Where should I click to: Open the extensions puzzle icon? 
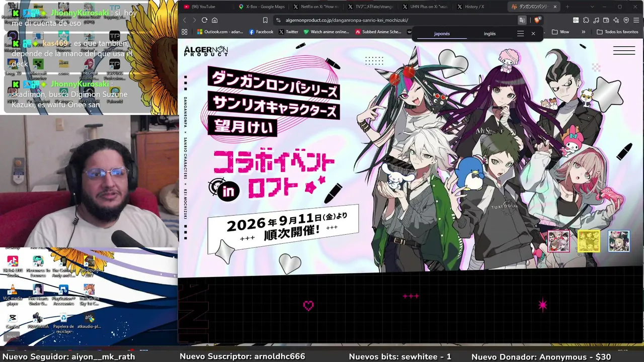tap(586, 20)
